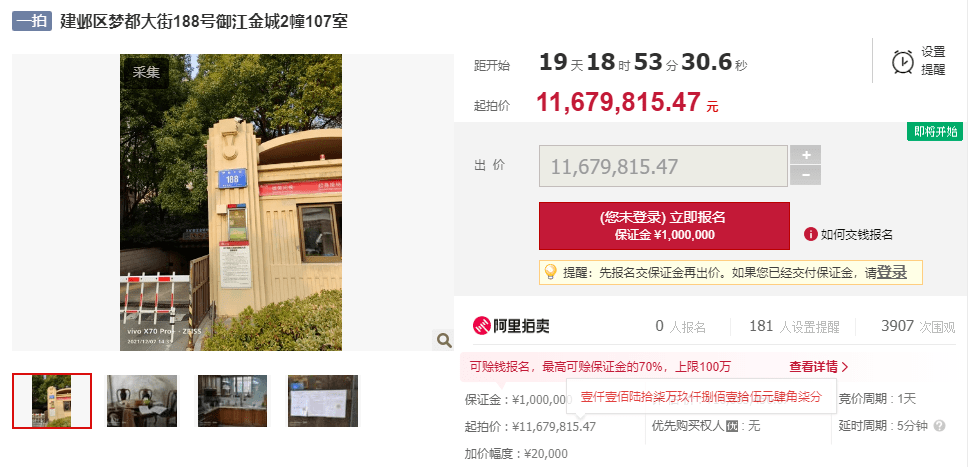
Task: Focus the bid amount input field
Action: pos(663,166)
